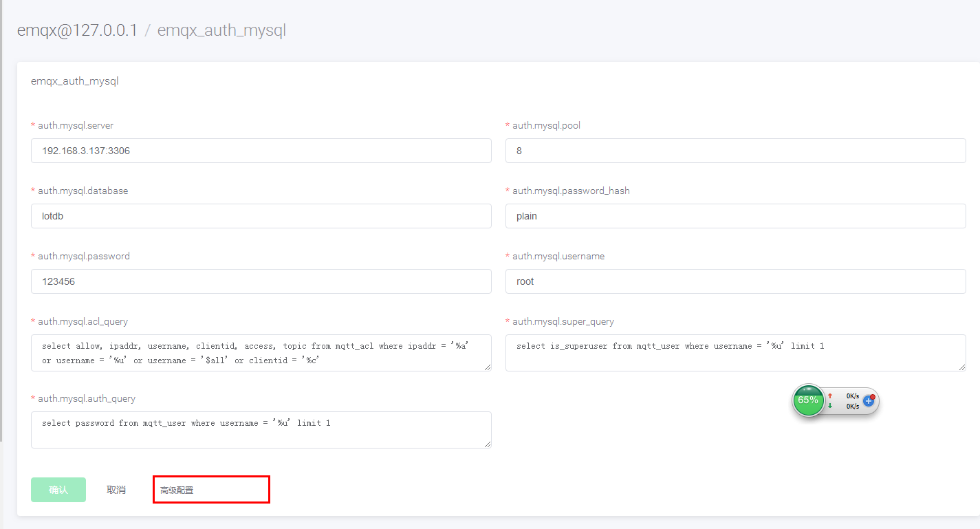
Task: Click the auth.mysql.acl_query label
Action: 83,321
